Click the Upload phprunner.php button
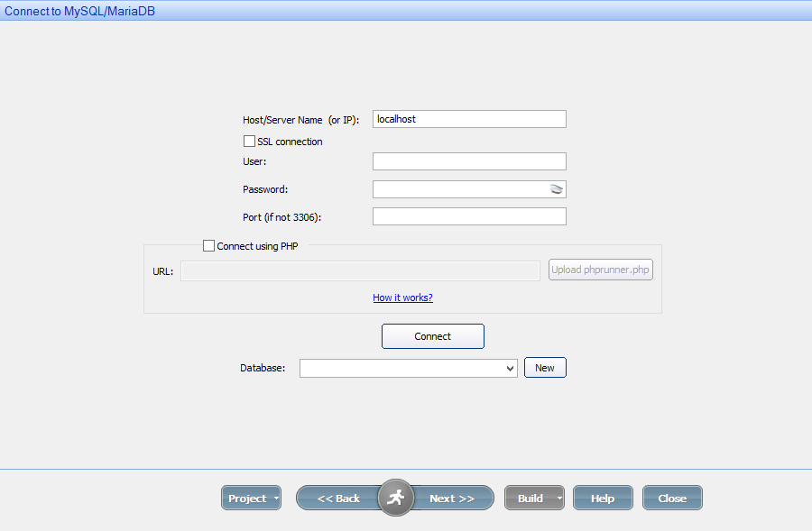This screenshot has width=812, height=531. tap(600, 269)
